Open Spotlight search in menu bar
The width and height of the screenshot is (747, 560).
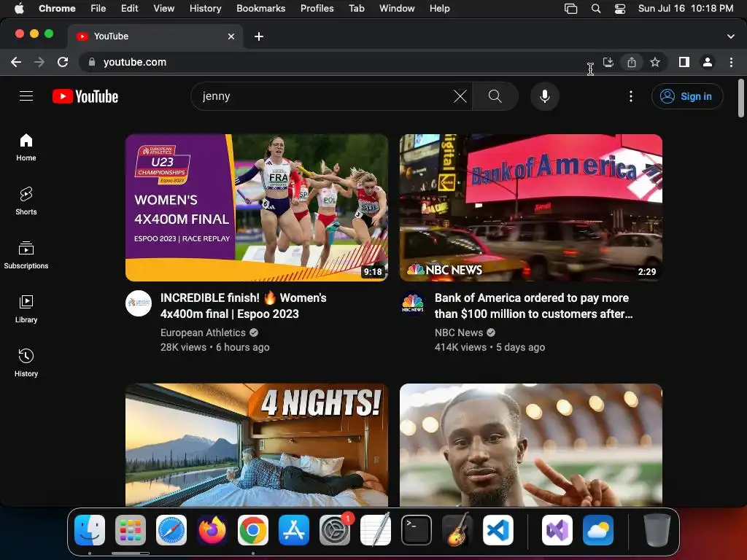[595, 8]
